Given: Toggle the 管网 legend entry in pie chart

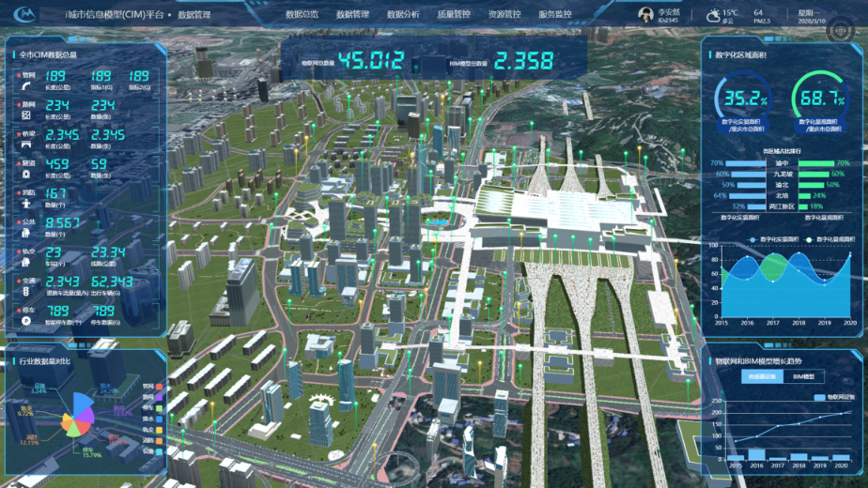Looking at the screenshot, I should [x=150, y=386].
